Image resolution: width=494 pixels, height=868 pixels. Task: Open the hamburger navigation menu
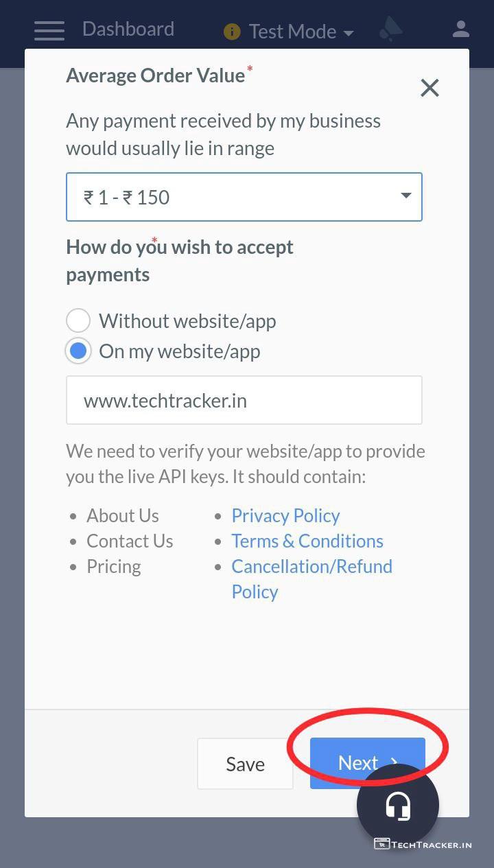tap(49, 30)
